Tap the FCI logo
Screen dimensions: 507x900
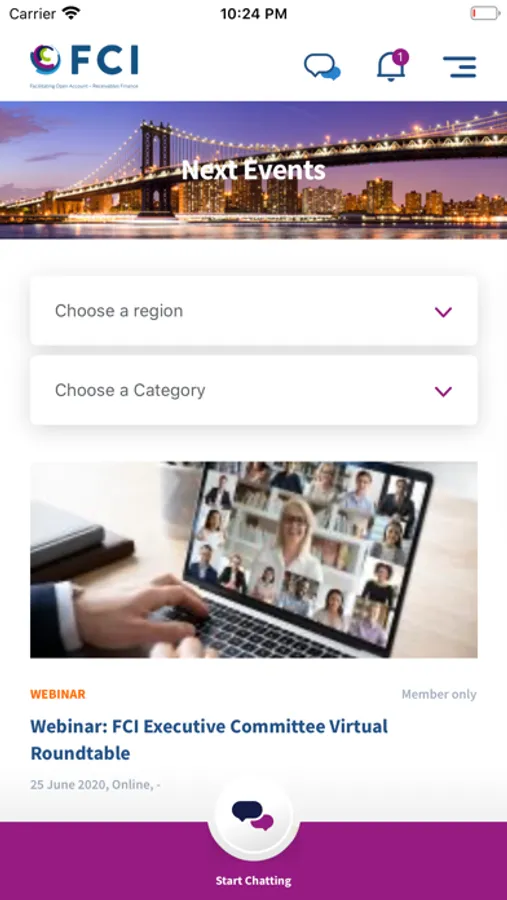click(x=84, y=65)
